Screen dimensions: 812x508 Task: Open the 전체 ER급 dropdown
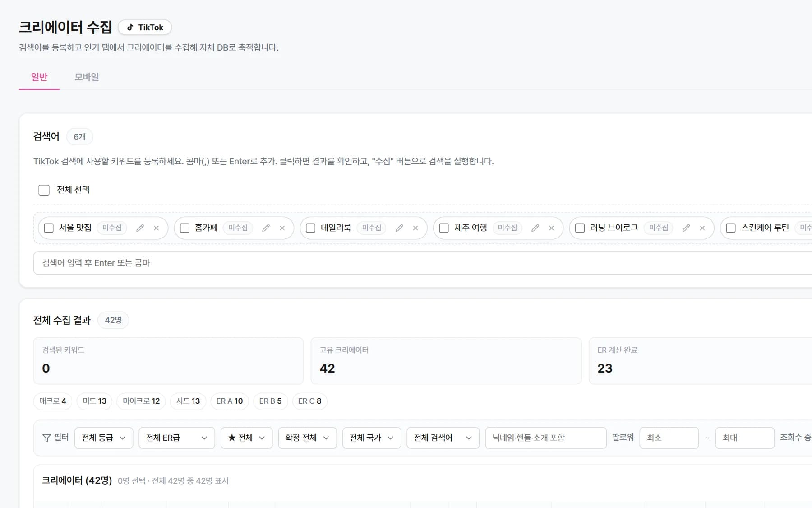point(177,438)
